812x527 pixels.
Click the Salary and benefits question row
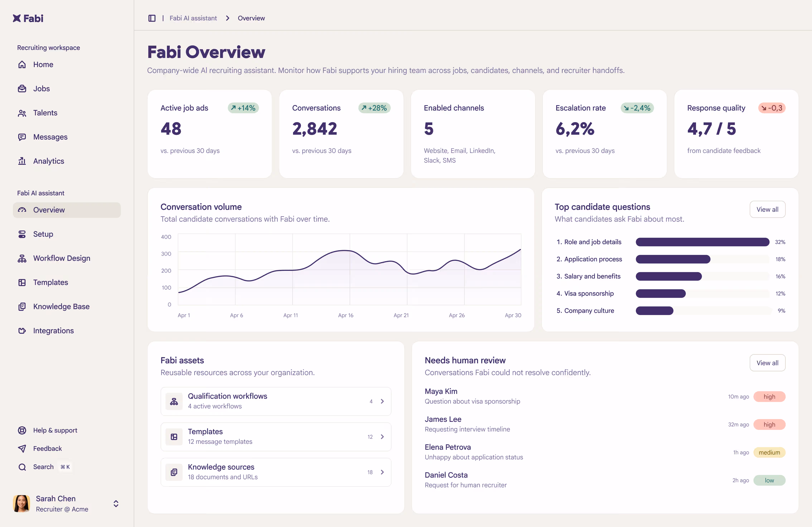point(671,276)
